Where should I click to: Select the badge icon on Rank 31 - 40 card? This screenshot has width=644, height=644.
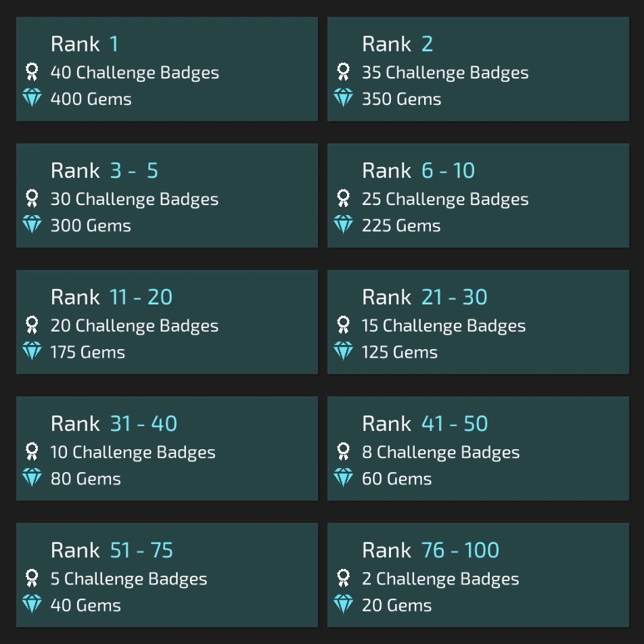[x=32, y=452]
